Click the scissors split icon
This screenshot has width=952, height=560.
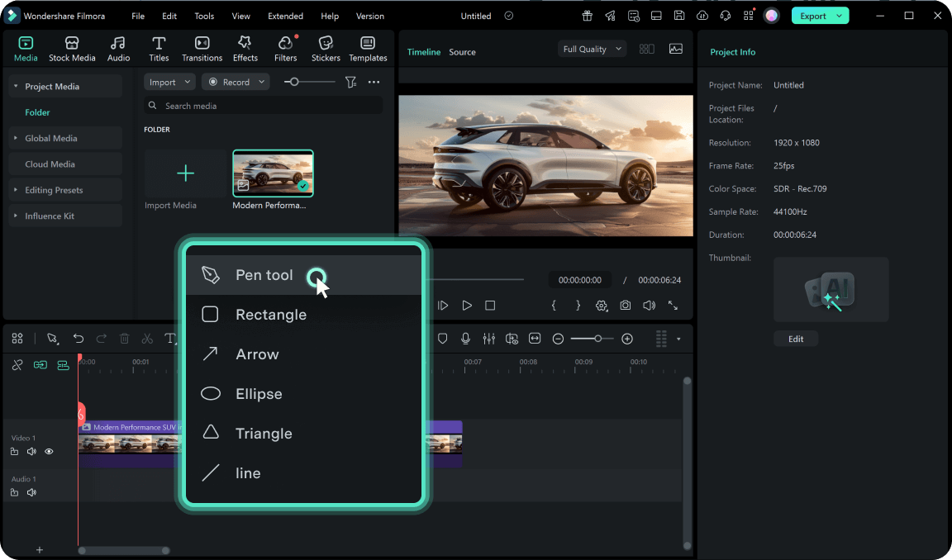coord(147,339)
